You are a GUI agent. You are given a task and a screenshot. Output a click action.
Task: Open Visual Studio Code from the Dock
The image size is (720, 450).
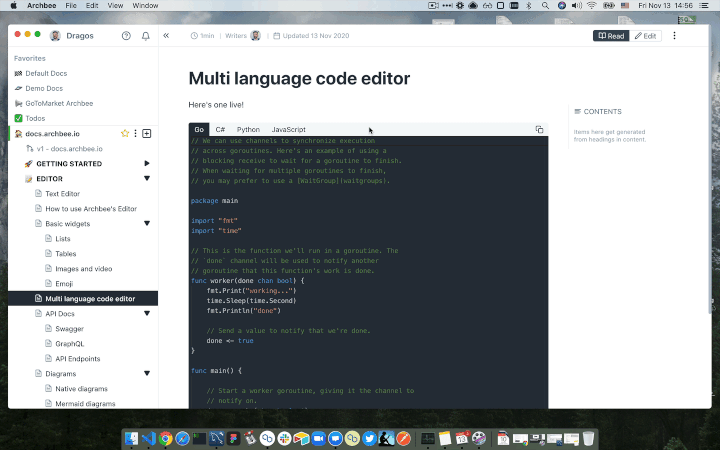point(147,438)
